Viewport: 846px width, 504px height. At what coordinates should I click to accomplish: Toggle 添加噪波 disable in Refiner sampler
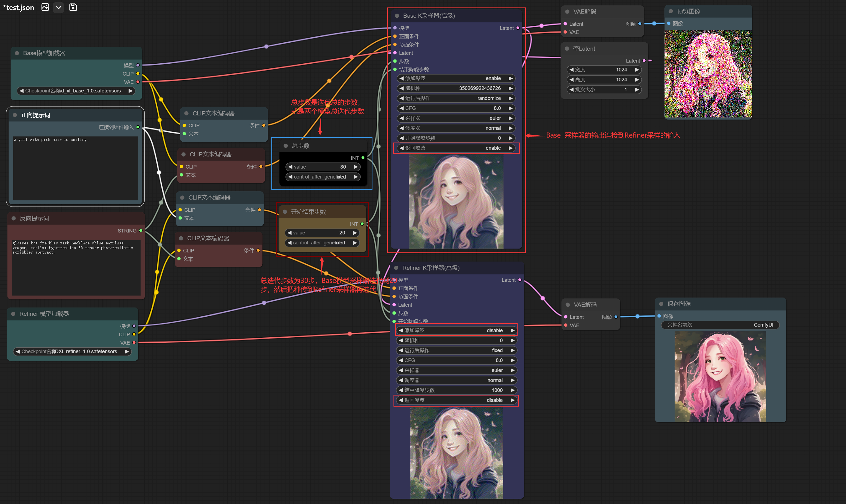point(456,330)
